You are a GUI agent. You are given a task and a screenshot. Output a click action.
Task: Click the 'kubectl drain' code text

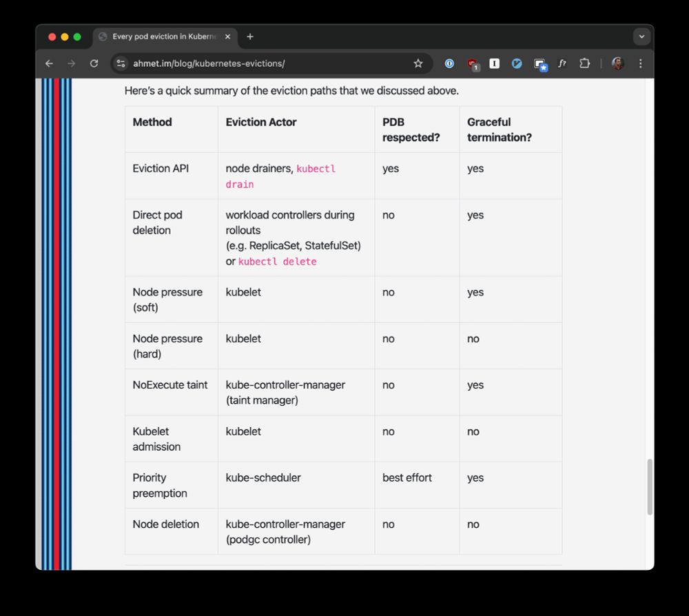coord(280,176)
